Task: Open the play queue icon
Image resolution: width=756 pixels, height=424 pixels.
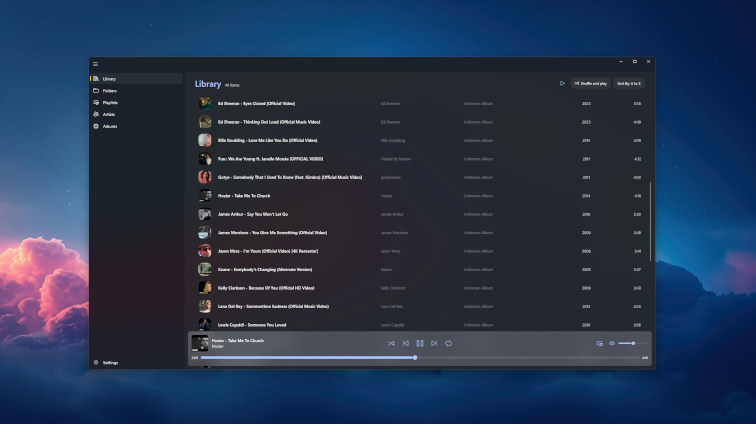Action: point(599,343)
